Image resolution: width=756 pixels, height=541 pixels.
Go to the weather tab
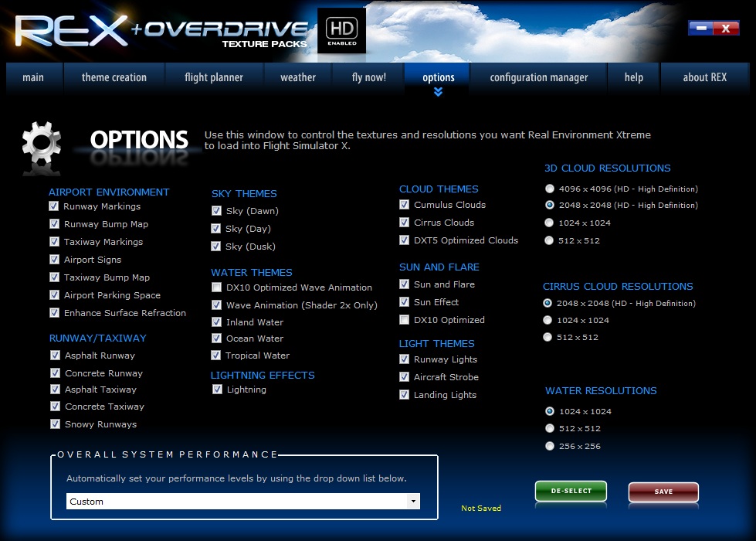[298, 77]
